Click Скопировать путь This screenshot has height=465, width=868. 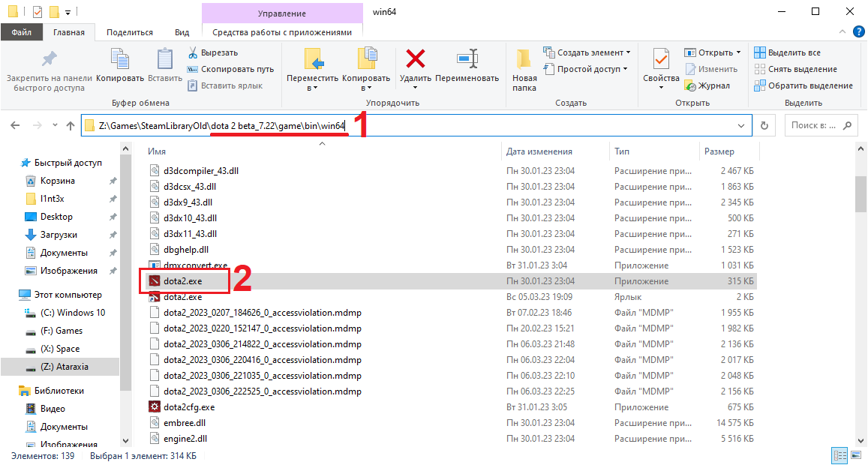click(x=230, y=69)
